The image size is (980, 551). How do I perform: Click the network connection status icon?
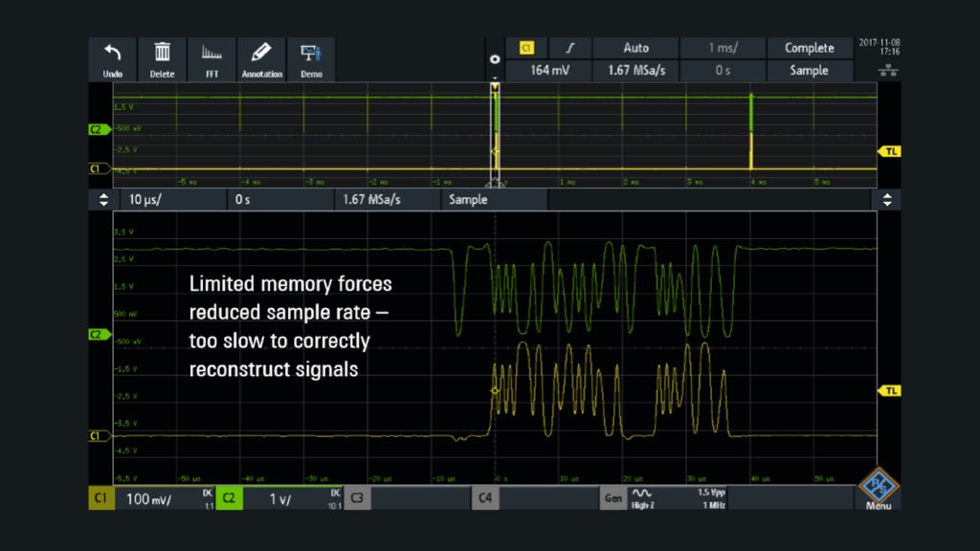[x=886, y=73]
